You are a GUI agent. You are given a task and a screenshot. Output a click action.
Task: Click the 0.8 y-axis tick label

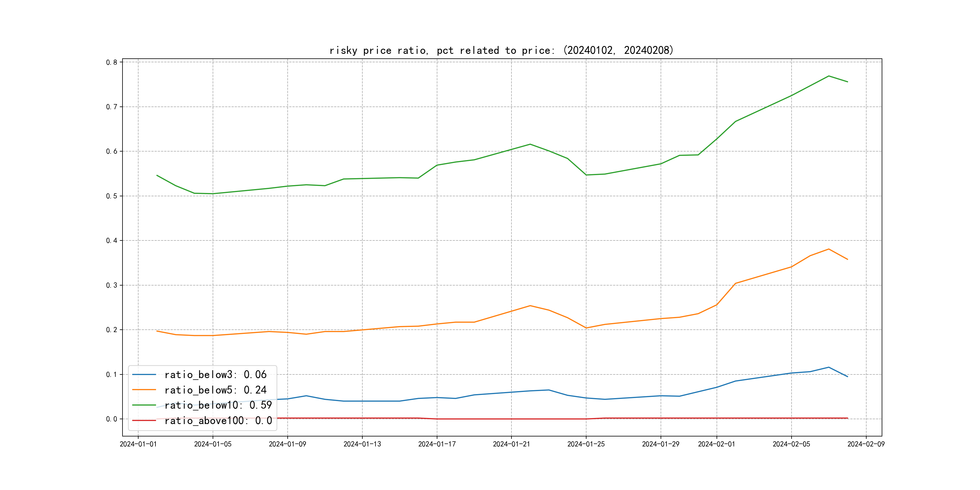[112, 62]
